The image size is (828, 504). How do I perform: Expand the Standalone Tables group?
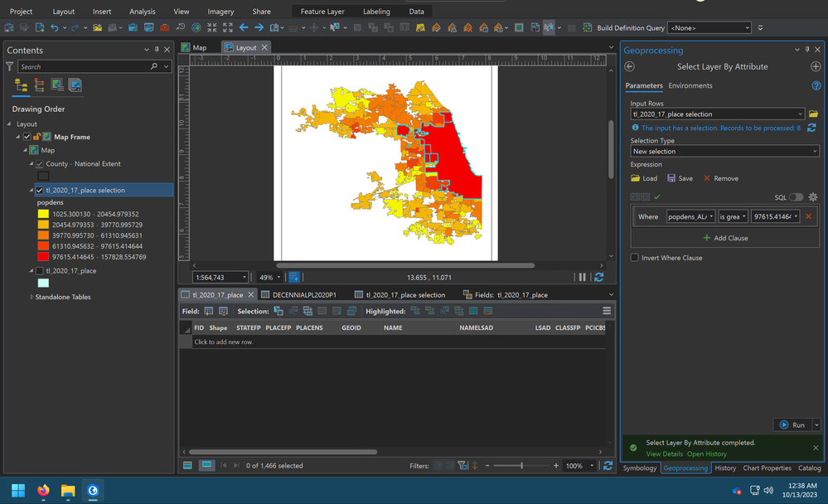(x=32, y=297)
